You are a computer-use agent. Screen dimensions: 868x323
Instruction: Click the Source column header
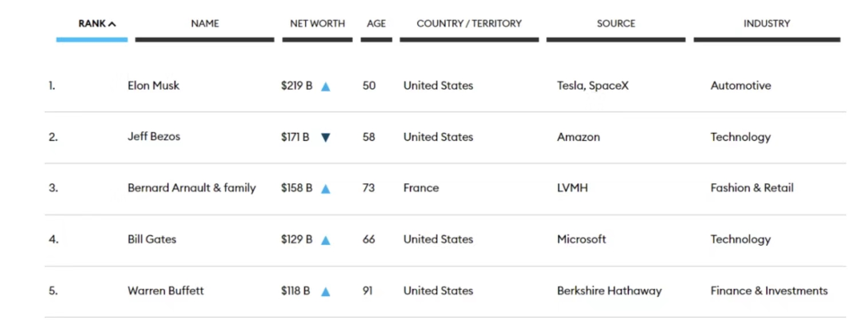point(616,23)
